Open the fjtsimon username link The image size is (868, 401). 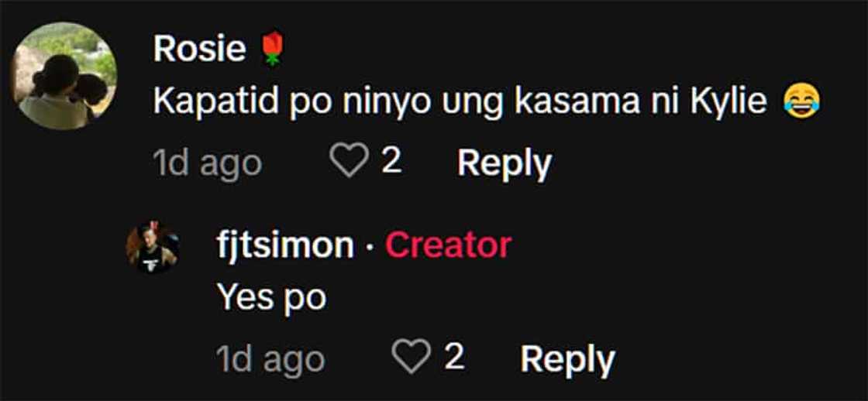coord(285,245)
